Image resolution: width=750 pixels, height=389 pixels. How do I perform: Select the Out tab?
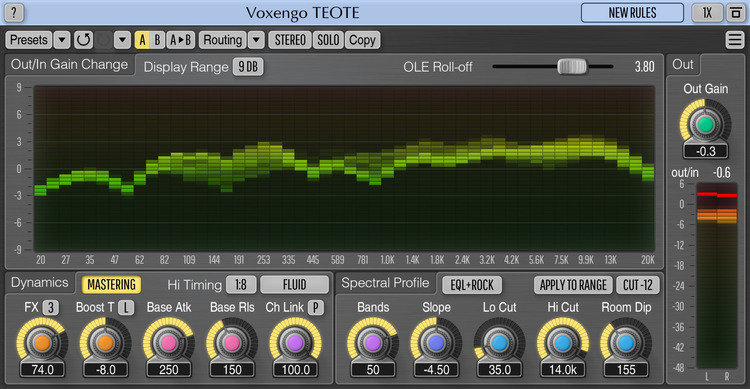point(683,65)
